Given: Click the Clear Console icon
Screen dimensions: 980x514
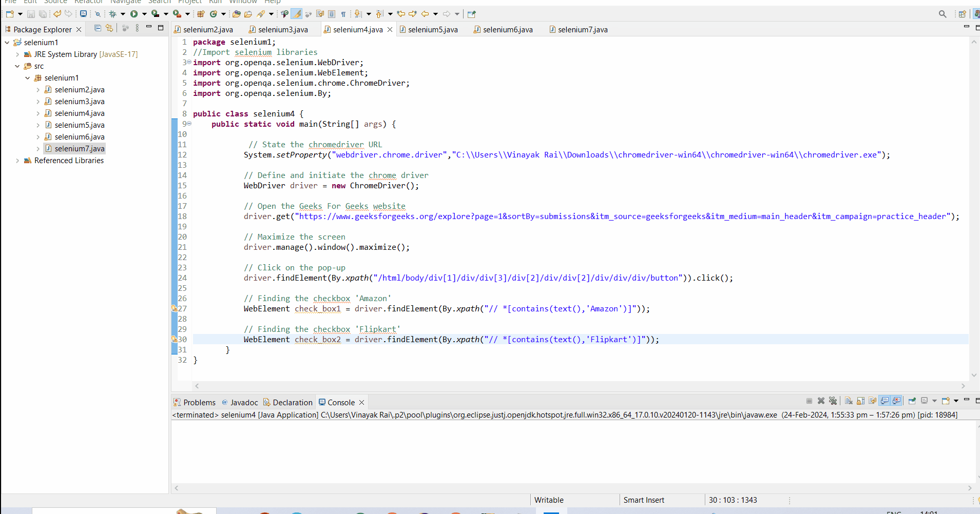Looking at the screenshot, I should (x=849, y=401).
